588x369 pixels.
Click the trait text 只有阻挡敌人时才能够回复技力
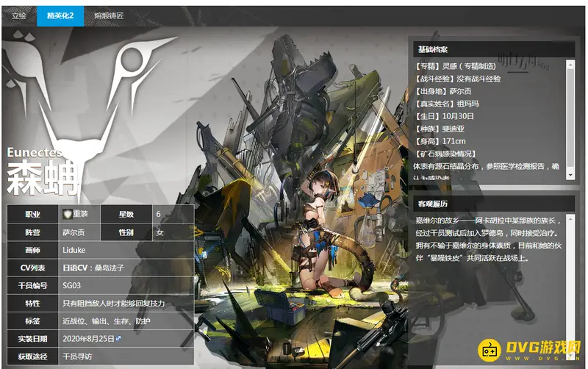coord(114,303)
